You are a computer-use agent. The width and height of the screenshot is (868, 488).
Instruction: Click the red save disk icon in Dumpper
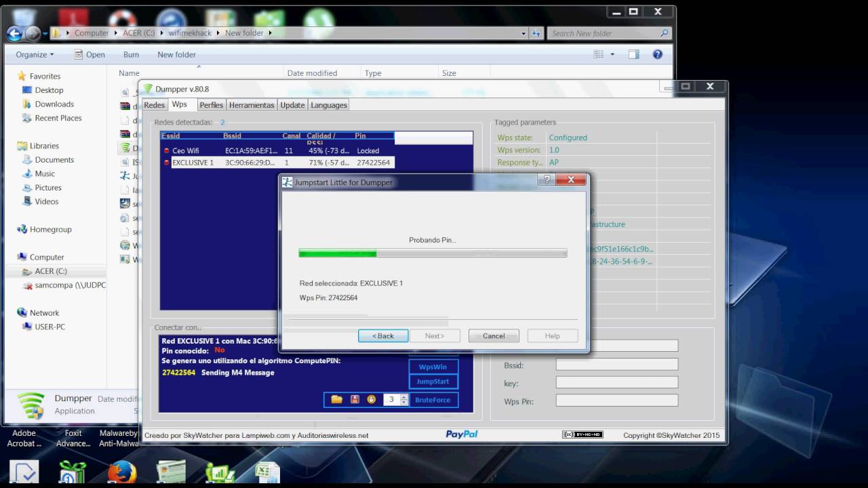pos(355,400)
